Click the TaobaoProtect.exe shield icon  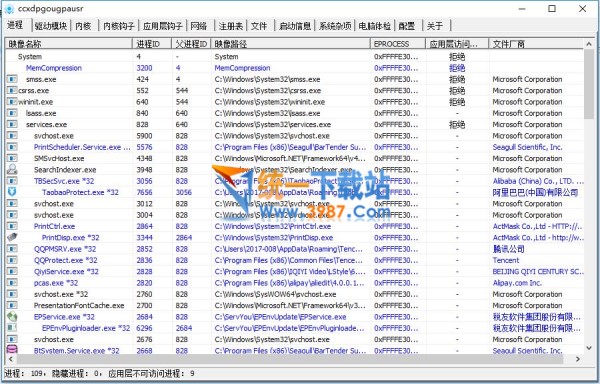click(x=12, y=192)
